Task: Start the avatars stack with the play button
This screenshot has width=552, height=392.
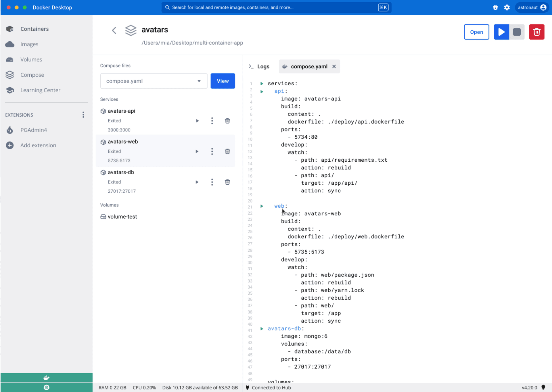Action: [x=501, y=32]
